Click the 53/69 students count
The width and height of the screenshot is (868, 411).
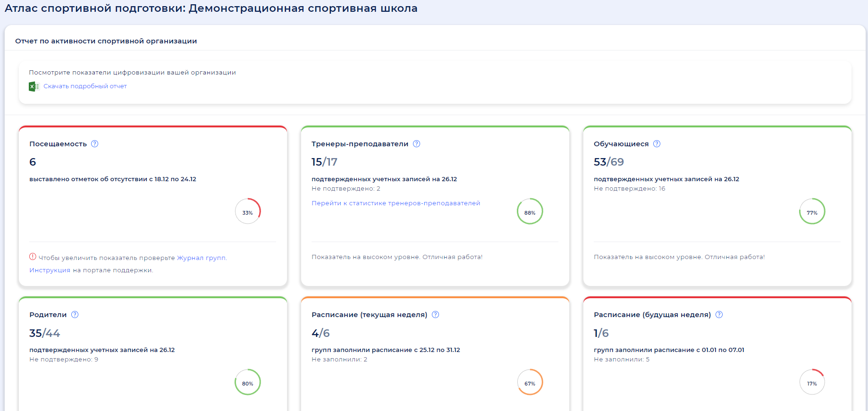coord(609,162)
